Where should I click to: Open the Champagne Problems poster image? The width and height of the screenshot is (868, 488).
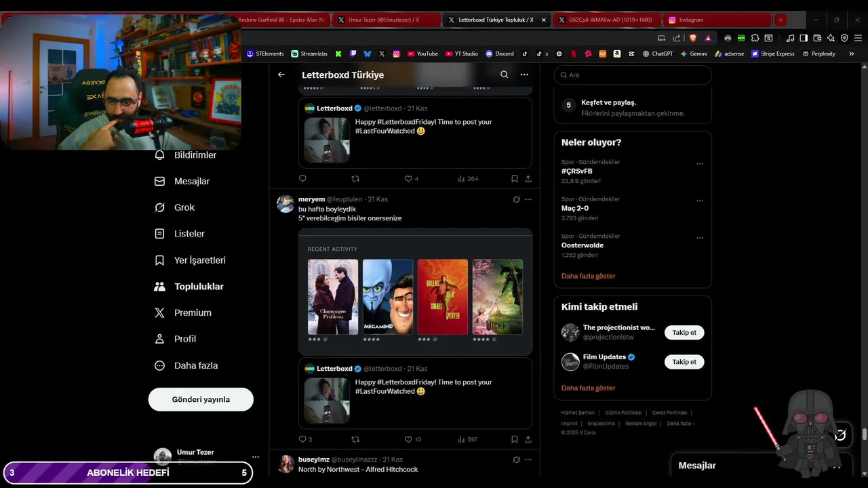coord(333,297)
